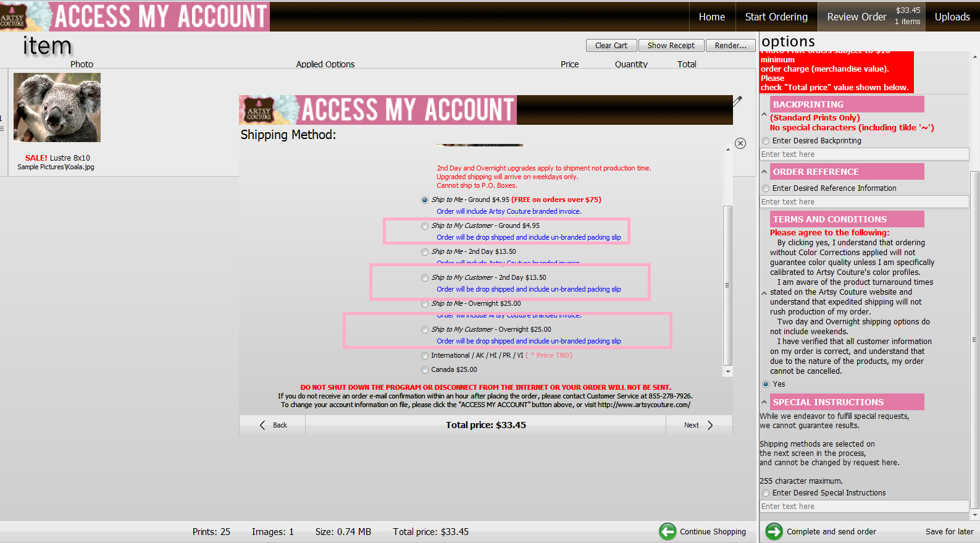Select Ship to My Customer Ground option
This screenshot has width=980, height=543.
[x=425, y=226]
